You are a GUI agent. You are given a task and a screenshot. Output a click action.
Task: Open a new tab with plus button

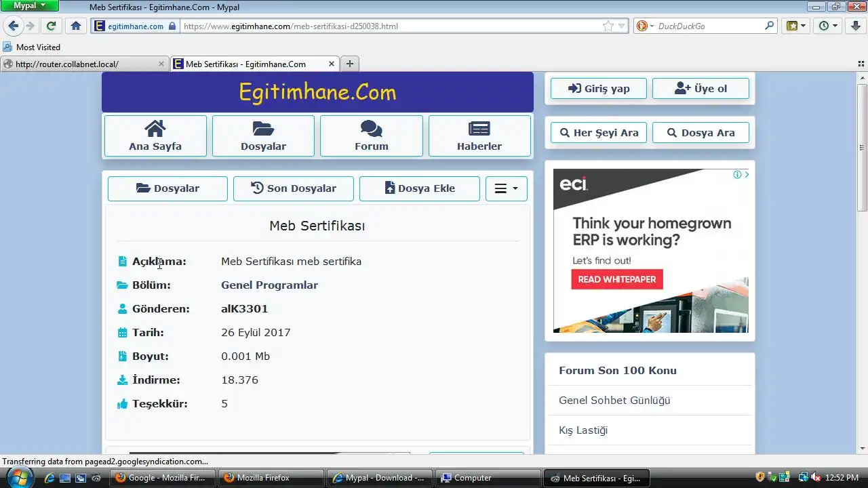[x=350, y=64]
